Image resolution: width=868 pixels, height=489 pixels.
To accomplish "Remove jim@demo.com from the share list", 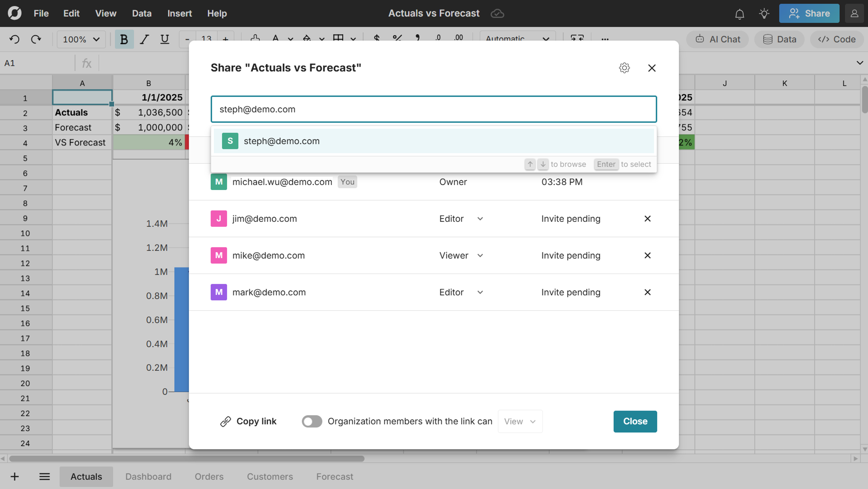I will tap(647, 218).
